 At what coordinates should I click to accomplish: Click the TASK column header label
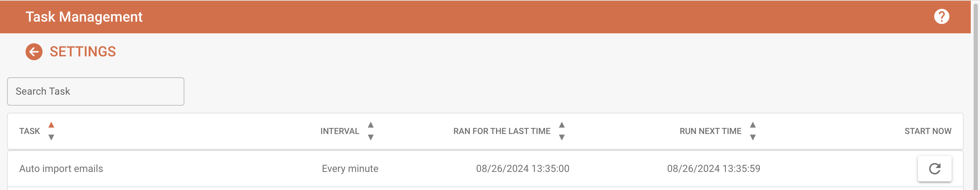[30, 131]
